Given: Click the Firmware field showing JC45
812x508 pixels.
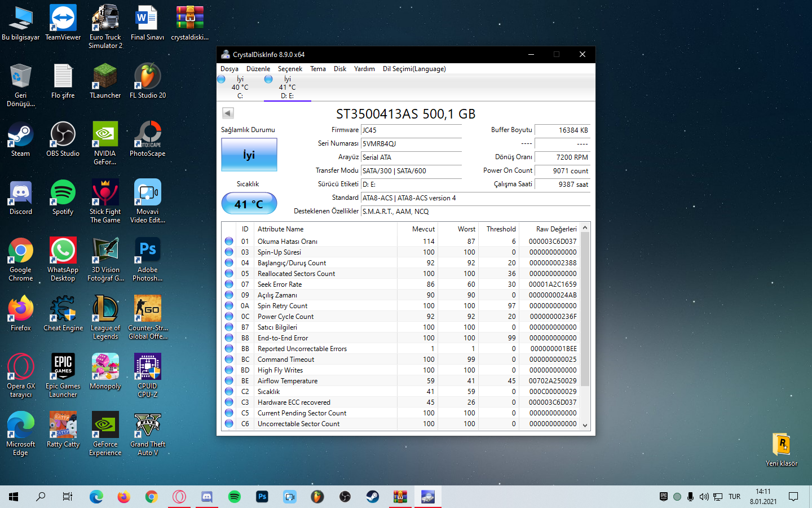Looking at the screenshot, I should click(411, 130).
